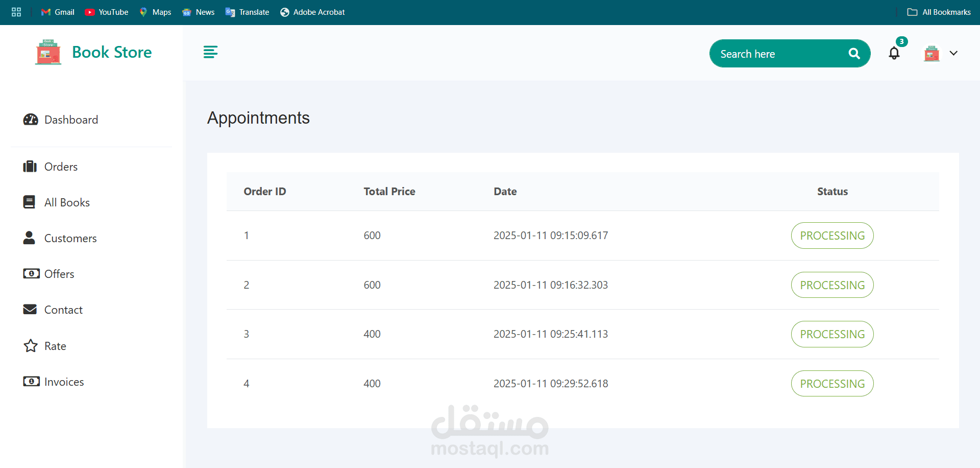This screenshot has width=980, height=468.
Task: Click the Book Store logo image
Action: coord(48,52)
